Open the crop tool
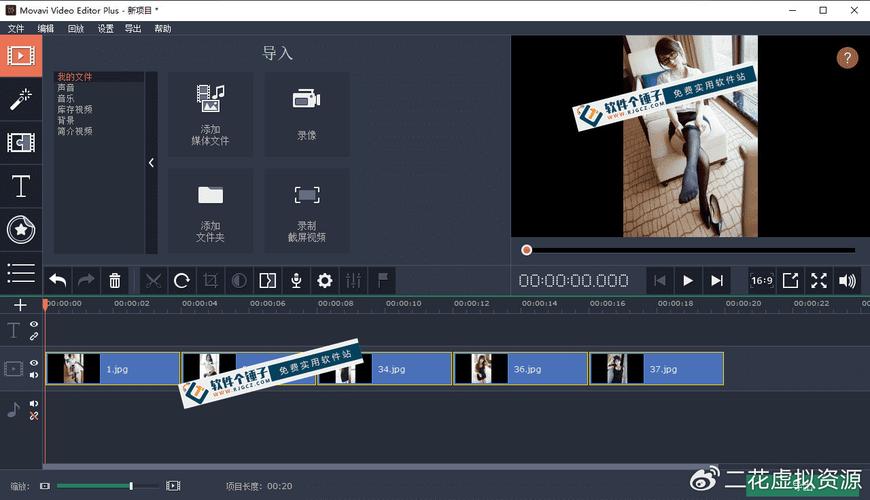Viewport: 870px width, 500px height. point(211,281)
